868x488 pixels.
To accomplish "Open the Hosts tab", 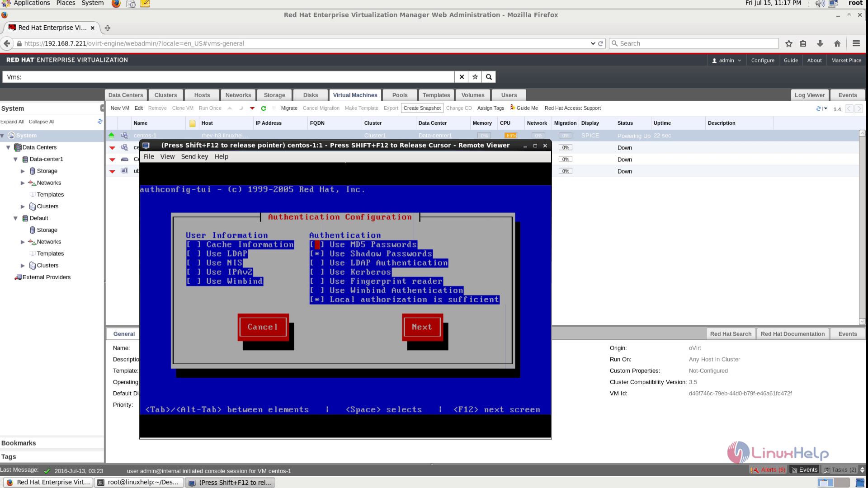I will [202, 95].
